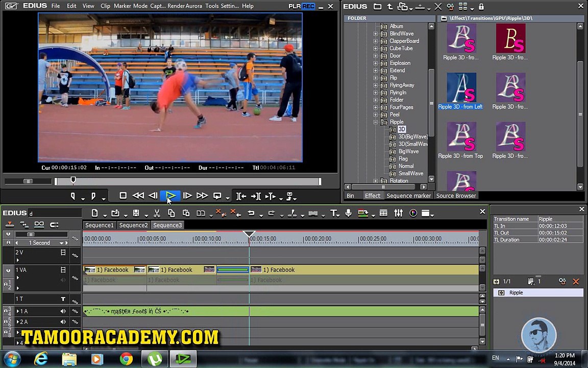Open the Voice Over microphone tool
Image resolution: width=588 pixels, height=368 pixels.
pyautogui.click(x=349, y=213)
